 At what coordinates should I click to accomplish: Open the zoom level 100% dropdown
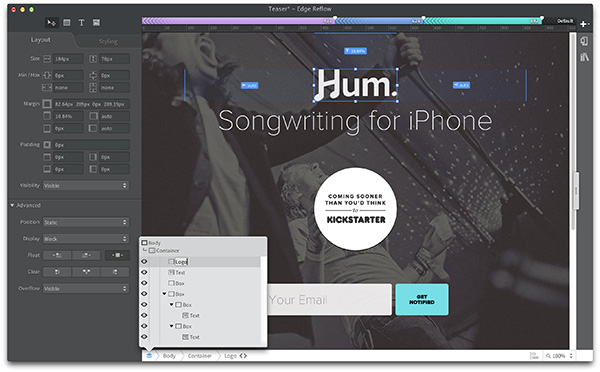pyautogui.click(x=559, y=356)
